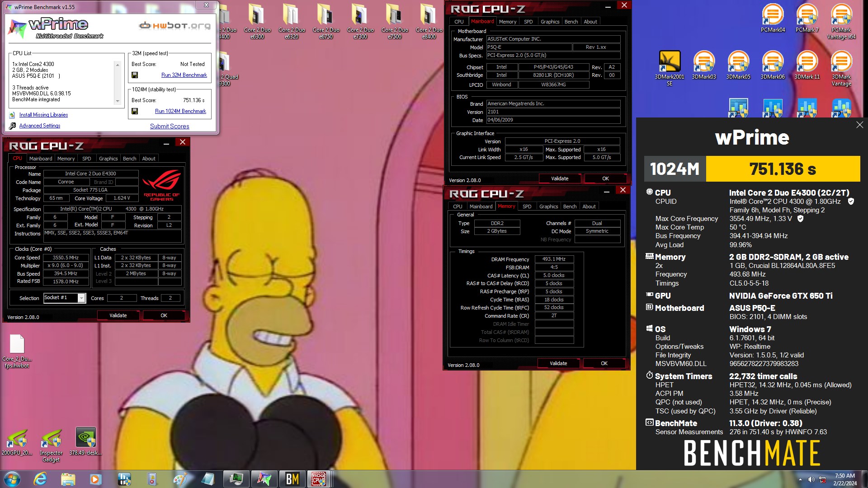
Task: Click Validate in the CPU tab window
Action: [x=118, y=315]
